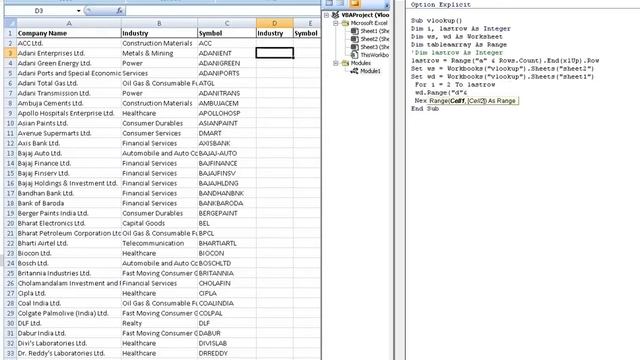
Task: Click inside the formula bar
Action: [222, 11]
